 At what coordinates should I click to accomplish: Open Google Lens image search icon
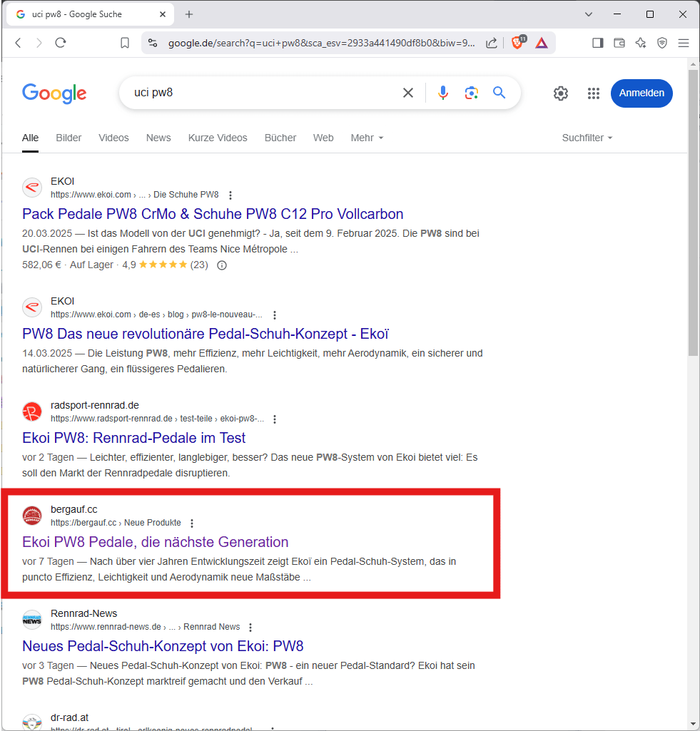click(471, 93)
